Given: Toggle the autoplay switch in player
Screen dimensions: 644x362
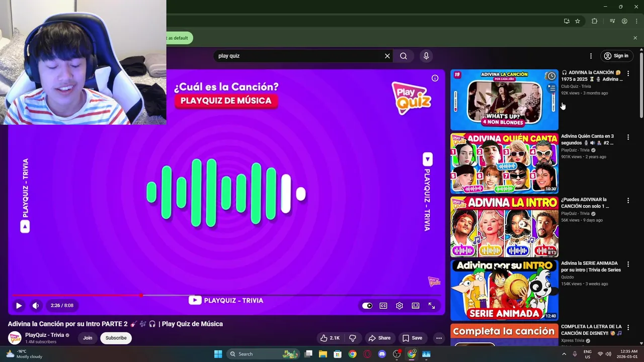Looking at the screenshot, I should coord(367,306).
